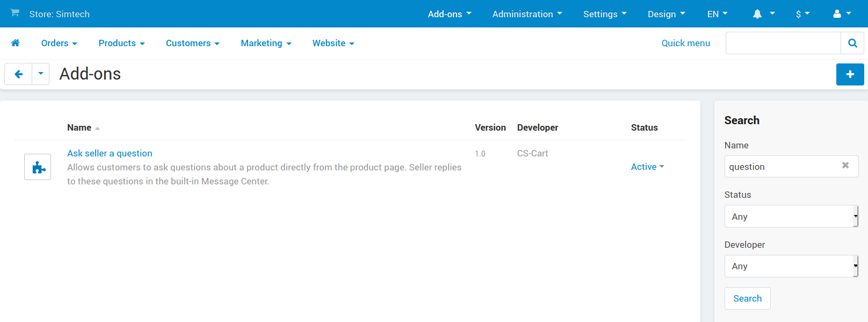This screenshot has height=322, width=868.
Task: Open the Design menu
Action: point(666,14)
